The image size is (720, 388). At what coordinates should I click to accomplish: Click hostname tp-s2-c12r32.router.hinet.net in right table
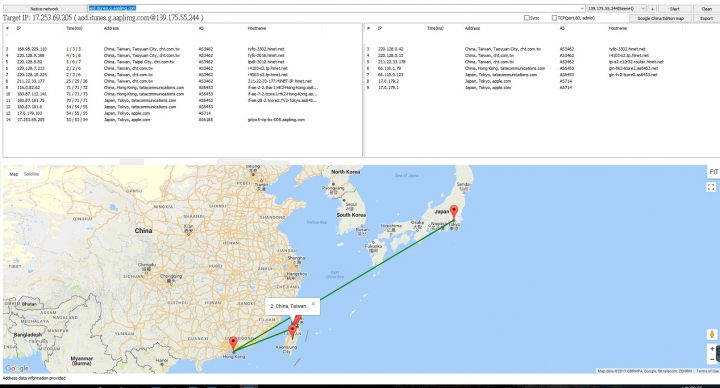(636, 62)
